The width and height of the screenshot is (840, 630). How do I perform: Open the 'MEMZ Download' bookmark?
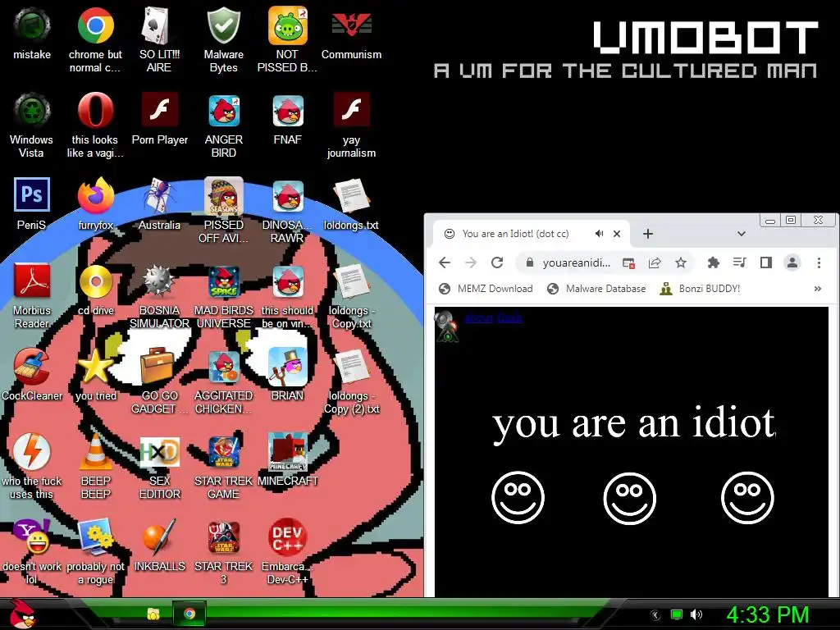(486, 289)
